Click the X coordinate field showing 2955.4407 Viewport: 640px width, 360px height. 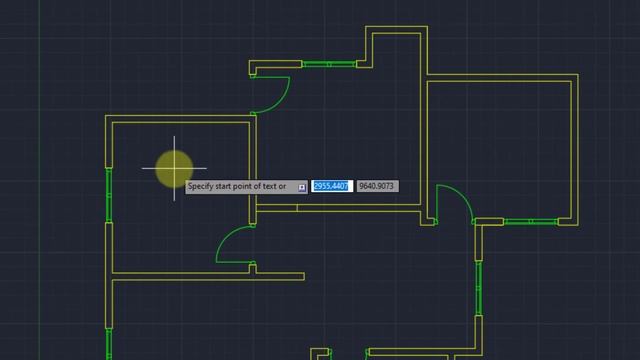pyautogui.click(x=332, y=186)
